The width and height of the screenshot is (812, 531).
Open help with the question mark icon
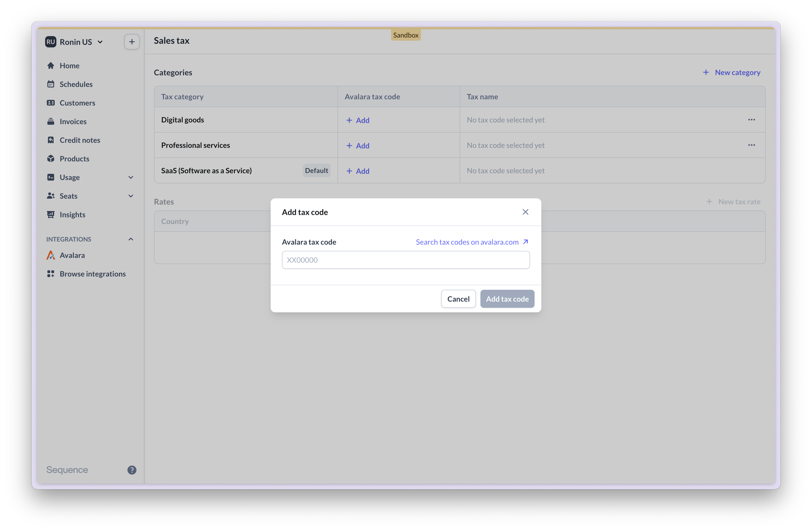click(x=132, y=470)
